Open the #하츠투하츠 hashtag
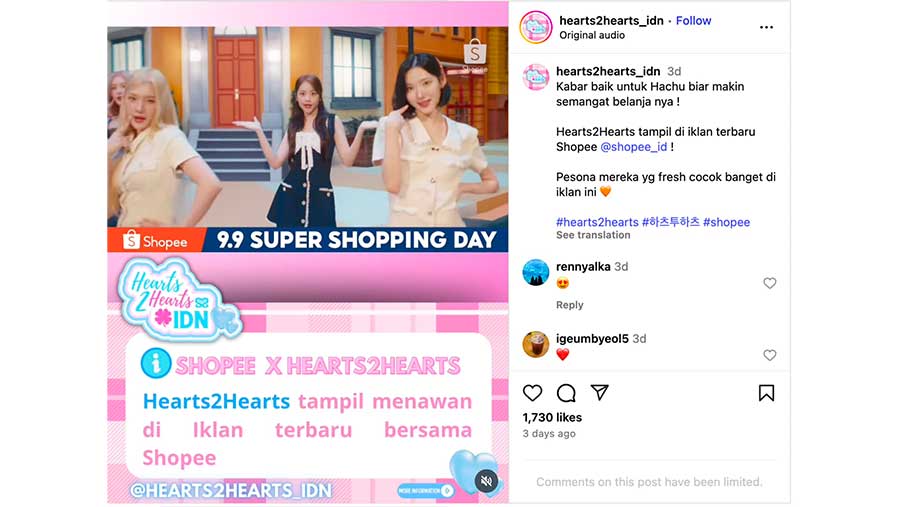This screenshot has width=900, height=507. point(670,222)
